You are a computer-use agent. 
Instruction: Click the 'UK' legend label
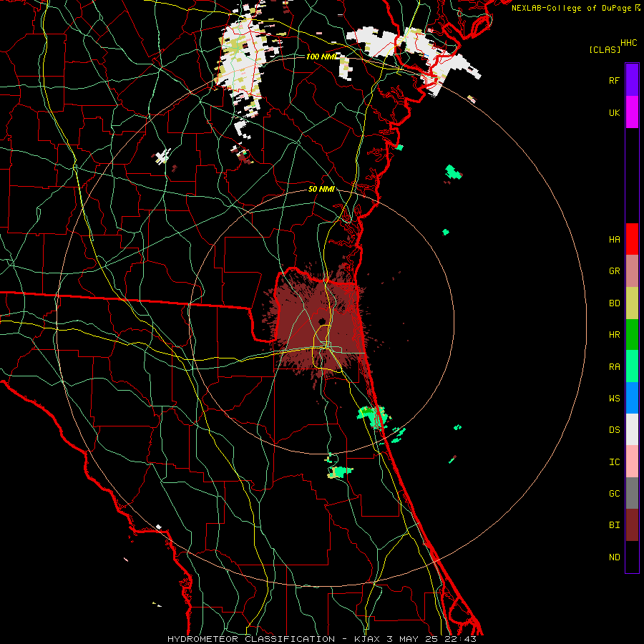click(614, 113)
